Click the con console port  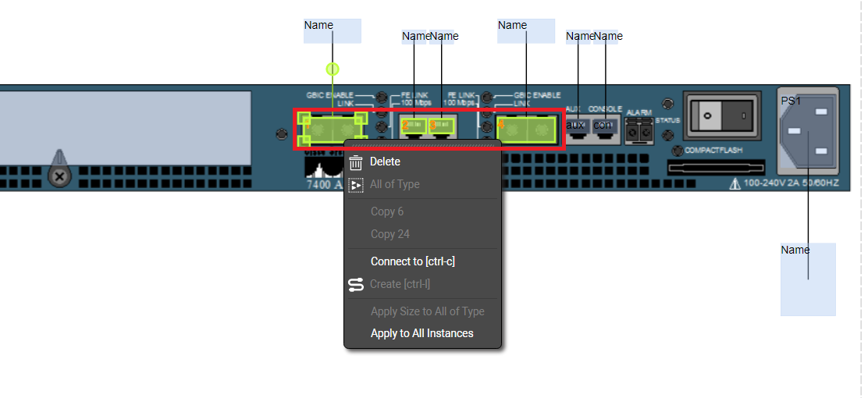[x=604, y=126]
